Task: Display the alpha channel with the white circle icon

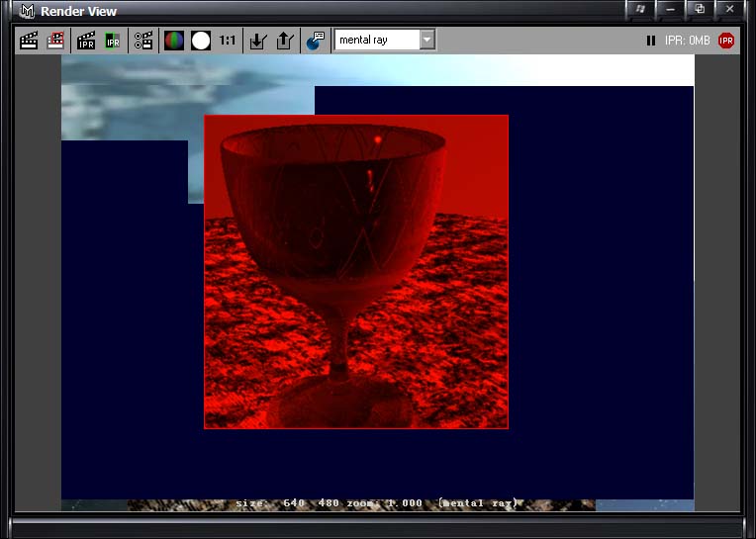Action: coord(201,40)
